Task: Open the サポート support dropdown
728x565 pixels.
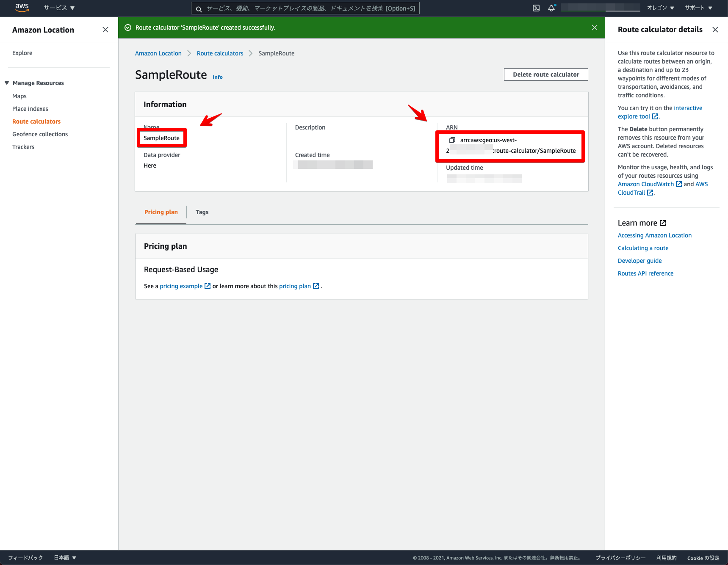Action: (698, 8)
